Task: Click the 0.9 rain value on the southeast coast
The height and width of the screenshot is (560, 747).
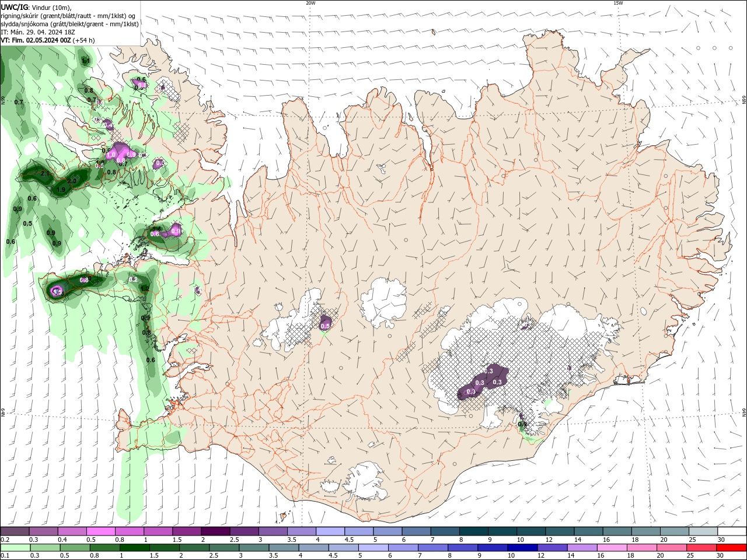Action: tap(523, 424)
